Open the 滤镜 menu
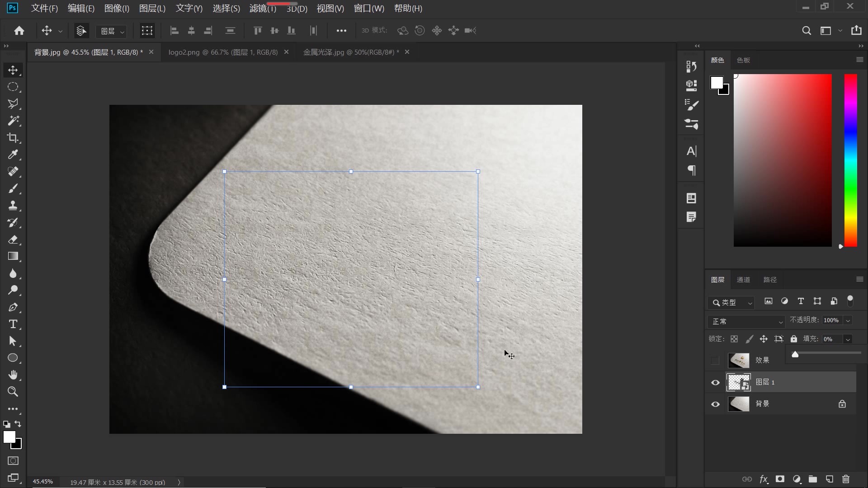868x488 pixels. point(262,8)
